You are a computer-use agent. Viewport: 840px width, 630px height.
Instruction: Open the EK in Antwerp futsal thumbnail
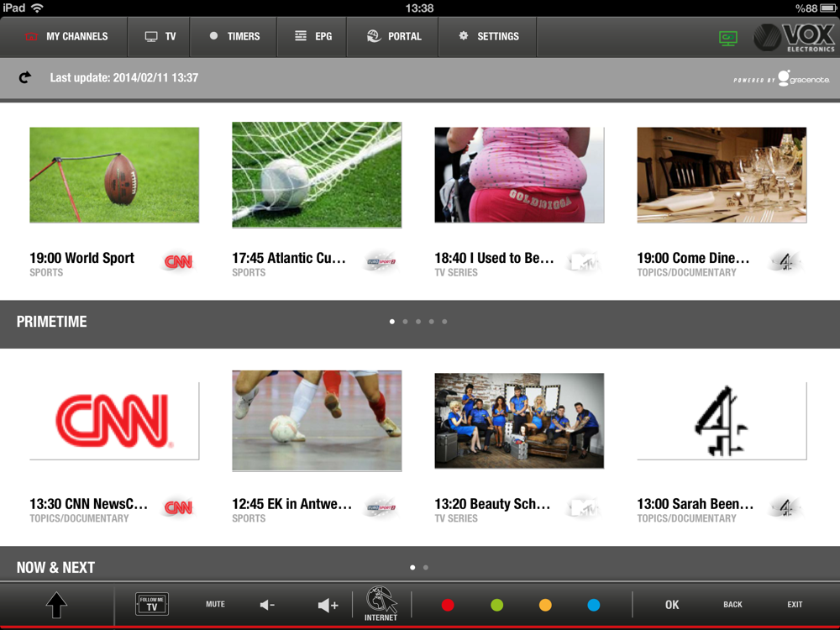pyautogui.click(x=317, y=421)
